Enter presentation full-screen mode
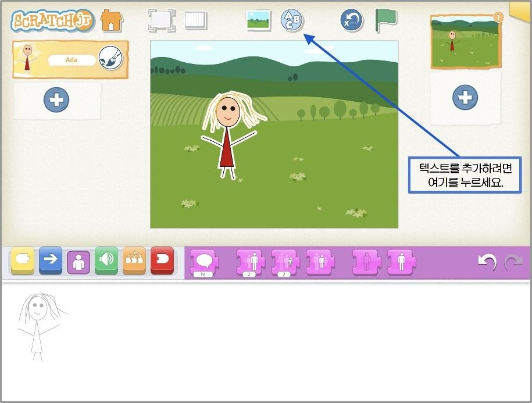The height and width of the screenshot is (403, 532). pyautogui.click(x=161, y=20)
